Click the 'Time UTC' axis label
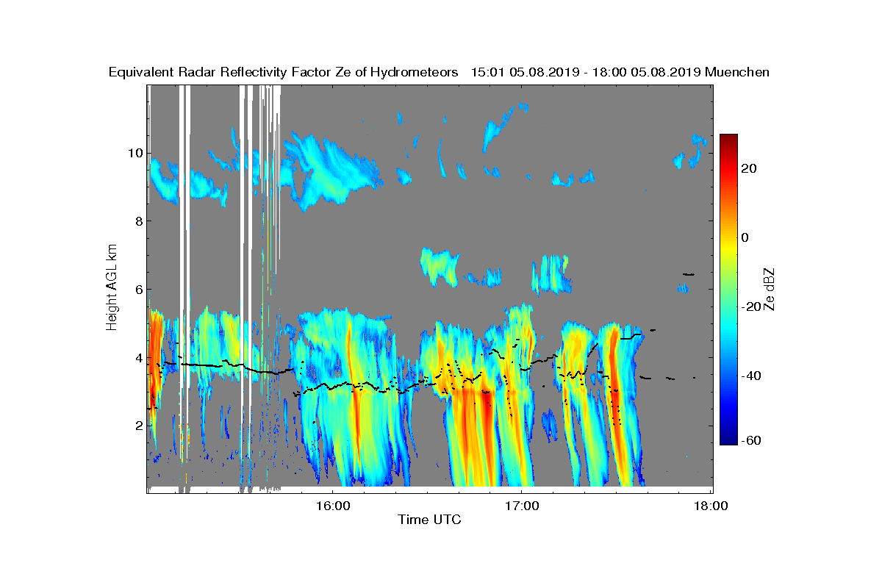The width and height of the screenshot is (882, 588). coord(430,520)
